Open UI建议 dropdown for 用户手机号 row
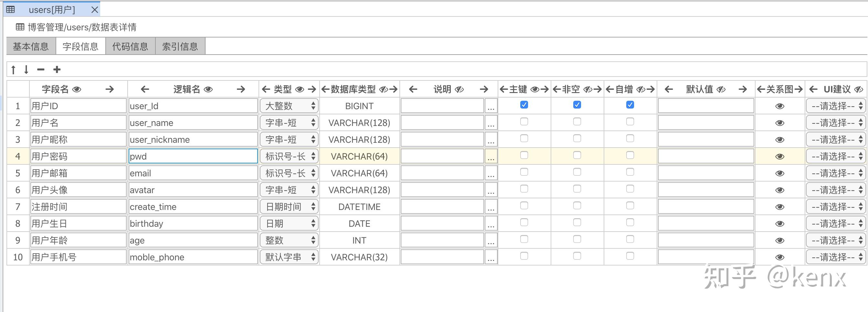This screenshot has width=868, height=312. [836, 257]
